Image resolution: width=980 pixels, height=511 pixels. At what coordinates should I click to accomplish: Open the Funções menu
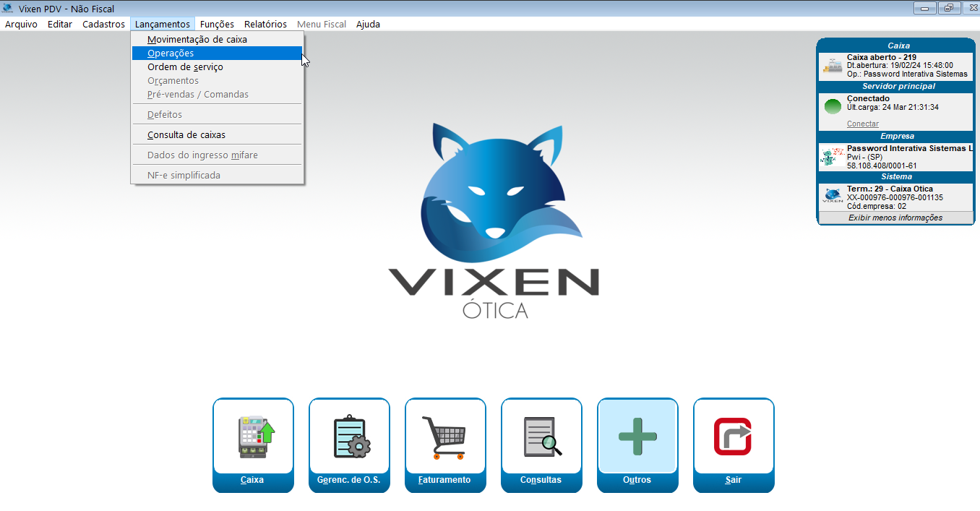pyautogui.click(x=217, y=24)
